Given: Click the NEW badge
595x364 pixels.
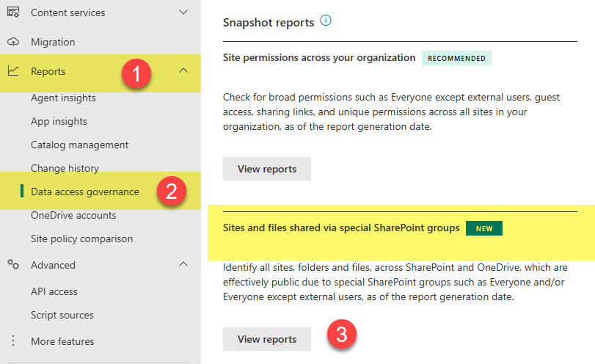Looking at the screenshot, I should pyautogui.click(x=484, y=228).
